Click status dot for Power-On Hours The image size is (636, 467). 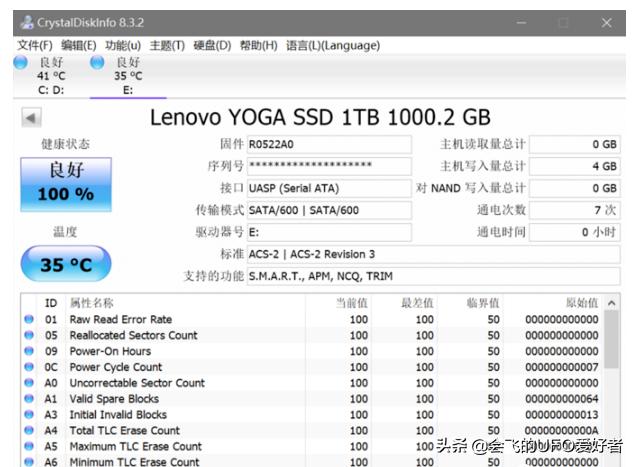coord(29,351)
